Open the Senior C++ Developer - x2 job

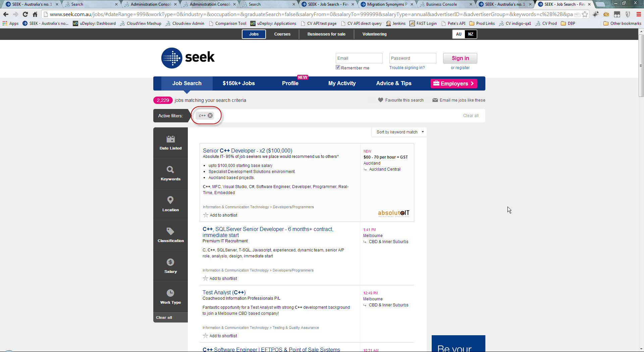pos(248,151)
